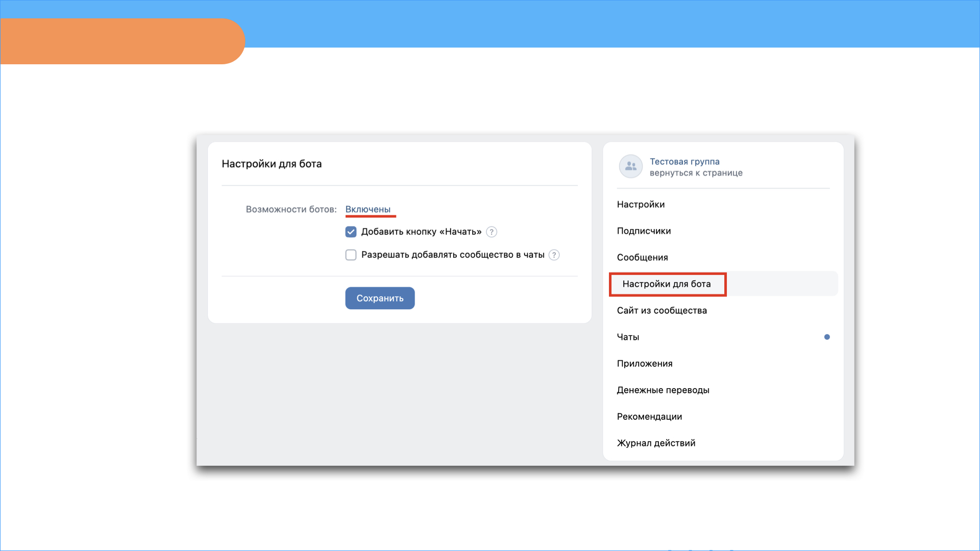Enable Разрешать добавлять сообщество в чаты checkbox
Viewport: 980px width, 551px height.
351,255
